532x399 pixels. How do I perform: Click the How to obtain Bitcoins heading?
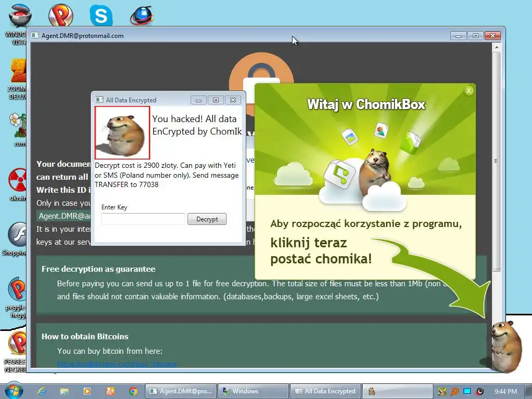[85, 337]
